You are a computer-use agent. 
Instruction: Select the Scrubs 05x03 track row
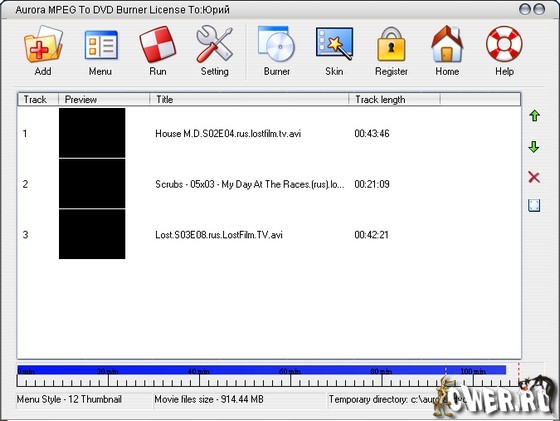point(269,184)
